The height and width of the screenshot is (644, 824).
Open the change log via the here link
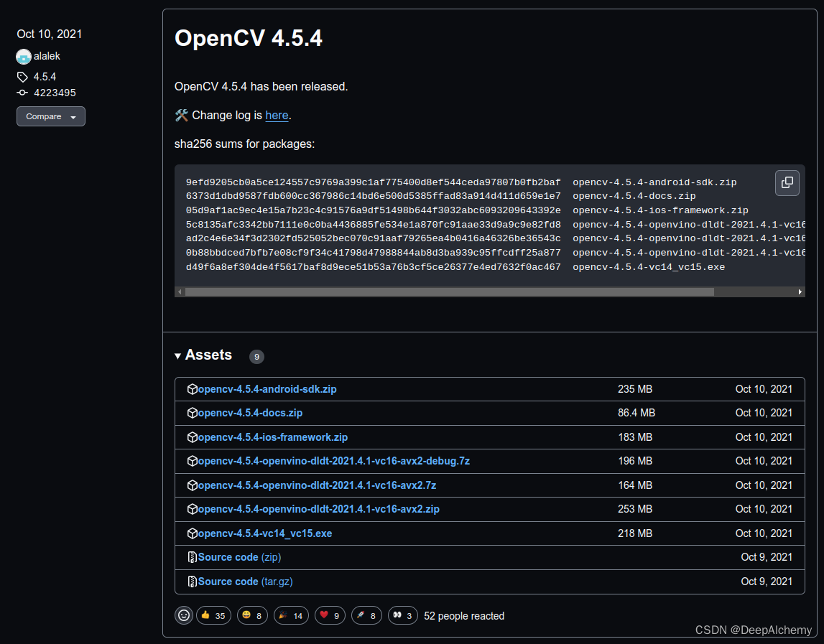(277, 115)
